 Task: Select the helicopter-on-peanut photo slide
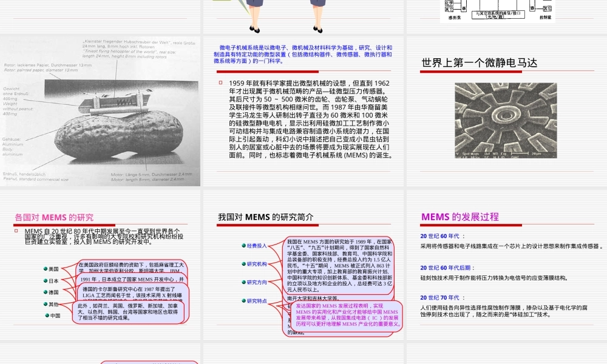(x=100, y=111)
